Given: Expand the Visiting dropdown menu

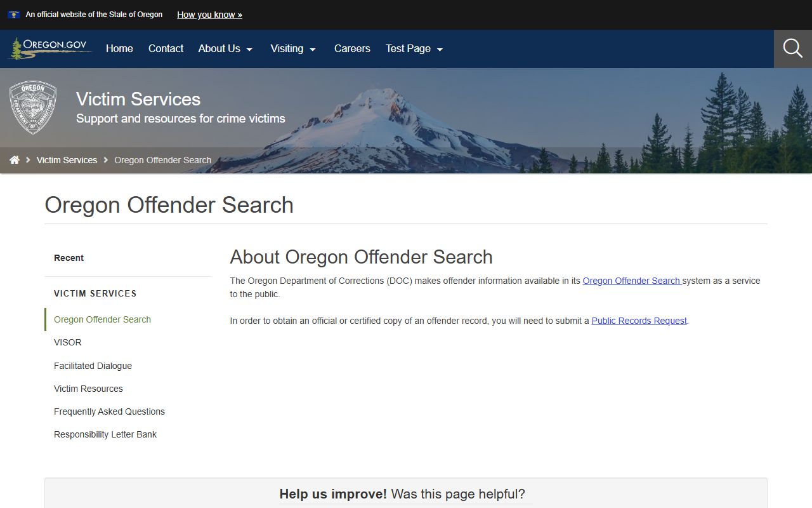Looking at the screenshot, I should 293,48.
